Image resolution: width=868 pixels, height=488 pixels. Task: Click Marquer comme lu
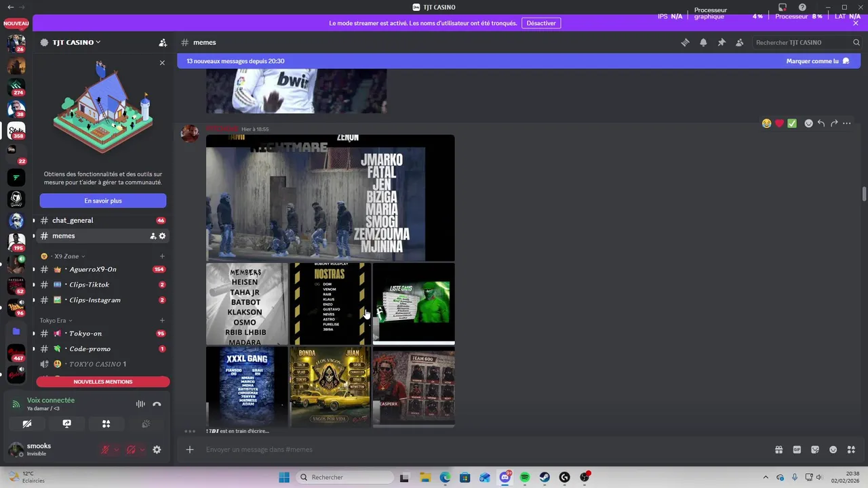click(x=817, y=61)
